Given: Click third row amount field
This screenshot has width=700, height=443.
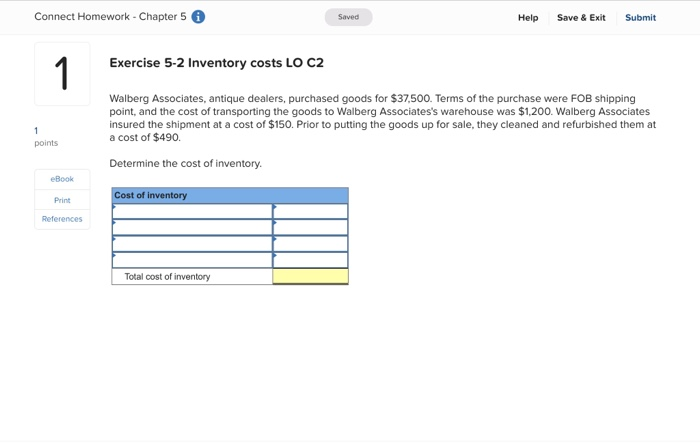Looking at the screenshot, I should point(310,244).
